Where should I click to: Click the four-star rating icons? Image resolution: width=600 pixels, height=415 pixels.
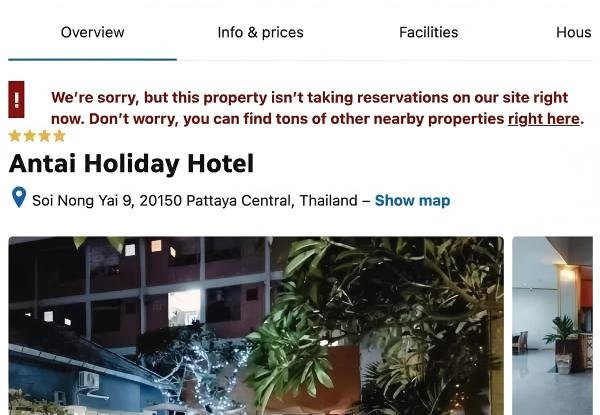(37, 136)
